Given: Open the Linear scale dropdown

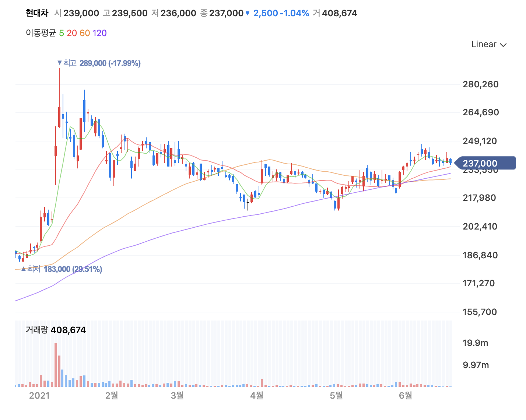Looking at the screenshot, I should tap(489, 44).
